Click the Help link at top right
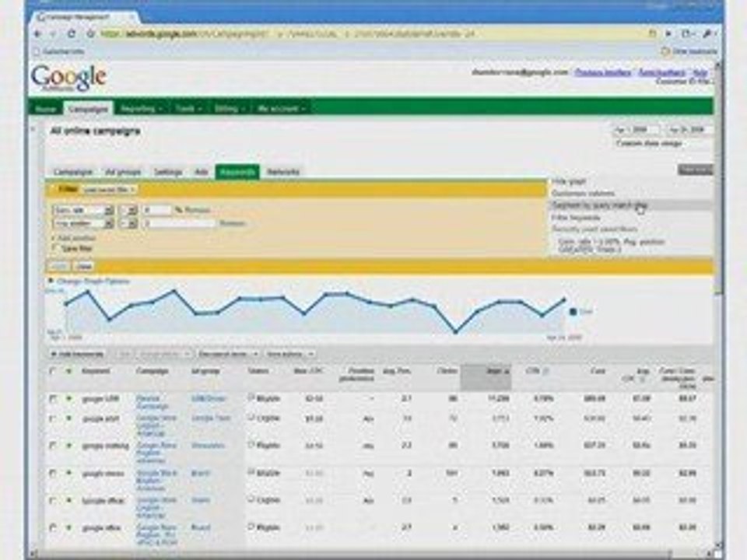The height and width of the screenshot is (560, 747). point(700,72)
